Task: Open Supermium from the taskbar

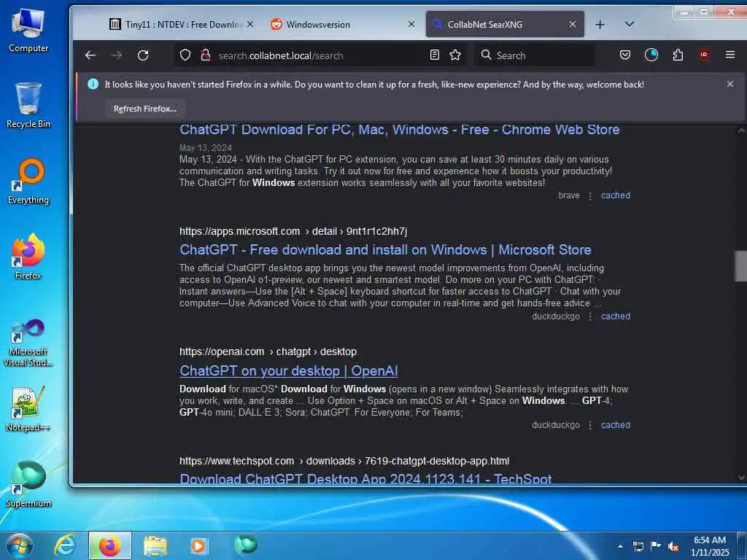Action: [245, 545]
